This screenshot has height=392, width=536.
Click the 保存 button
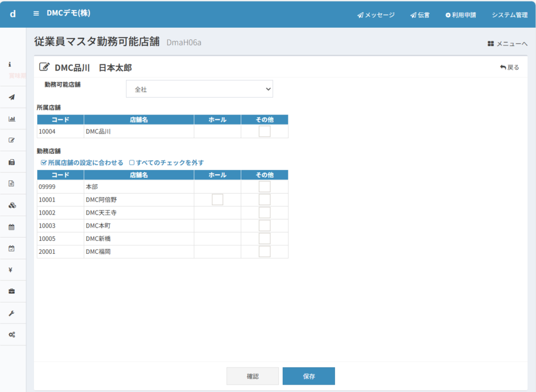308,376
